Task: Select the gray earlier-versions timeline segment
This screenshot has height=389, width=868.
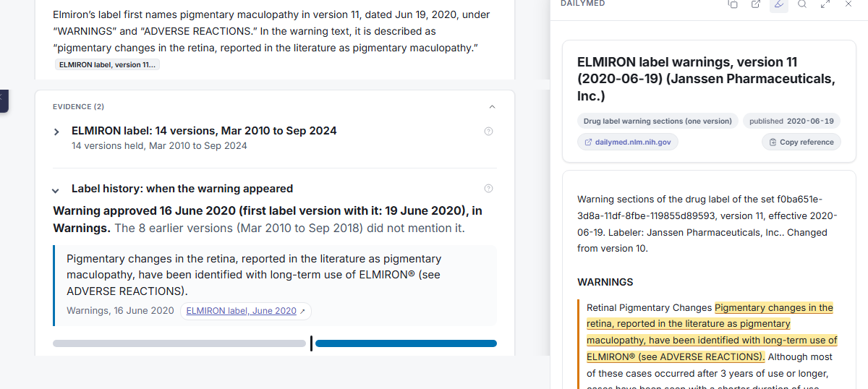Action: pos(179,343)
